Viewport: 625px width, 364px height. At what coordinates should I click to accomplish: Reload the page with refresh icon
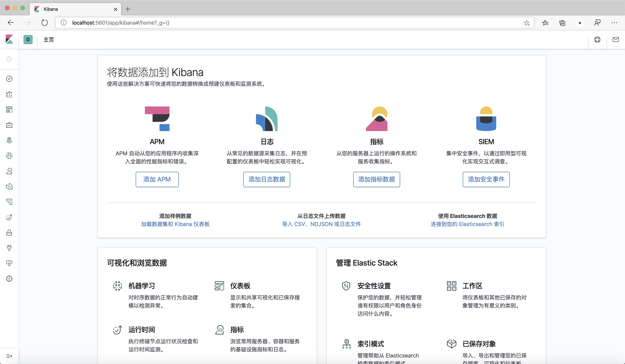pyautogui.click(x=44, y=23)
